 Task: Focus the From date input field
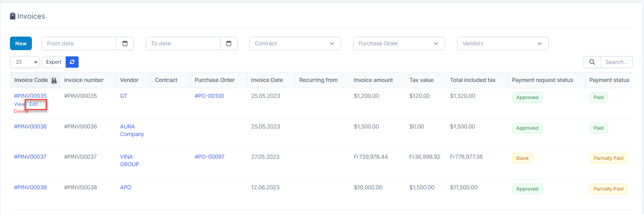(79, 43)
